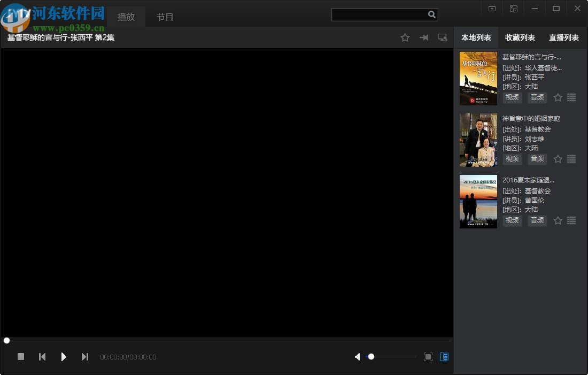Skip to next track with the forward icon
Image resolution: width=588 pixels, height=375 pixels.
pos(85,357)
